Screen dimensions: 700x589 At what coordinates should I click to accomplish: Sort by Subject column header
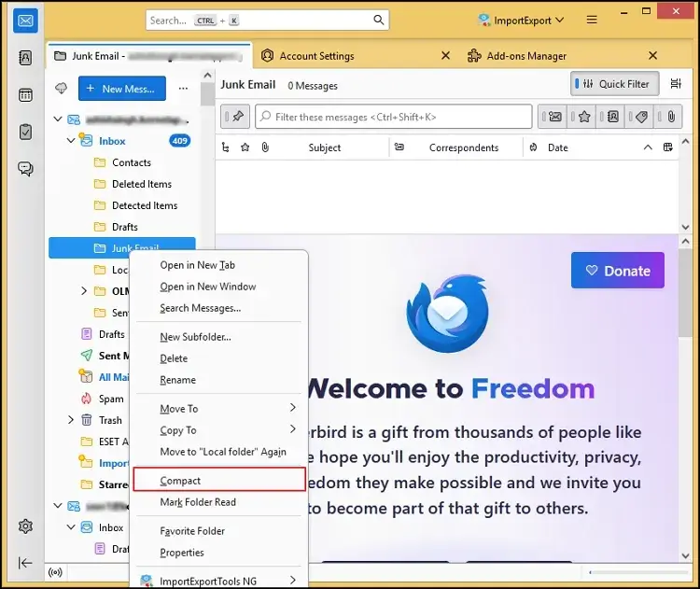coord(324,147)
